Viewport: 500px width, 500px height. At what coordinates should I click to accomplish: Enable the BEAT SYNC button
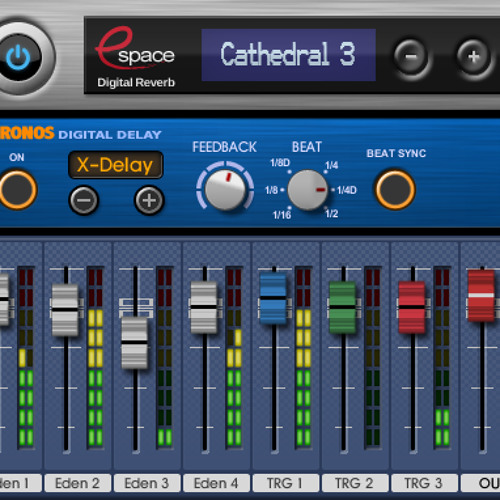point(396,190)
